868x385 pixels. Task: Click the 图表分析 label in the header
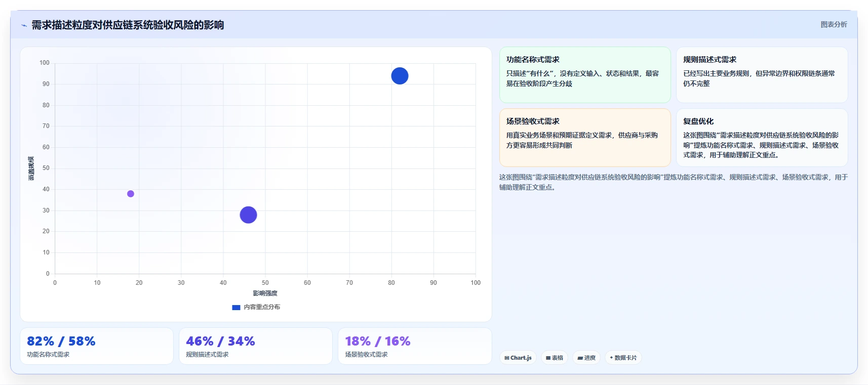[x=834, y=24]
